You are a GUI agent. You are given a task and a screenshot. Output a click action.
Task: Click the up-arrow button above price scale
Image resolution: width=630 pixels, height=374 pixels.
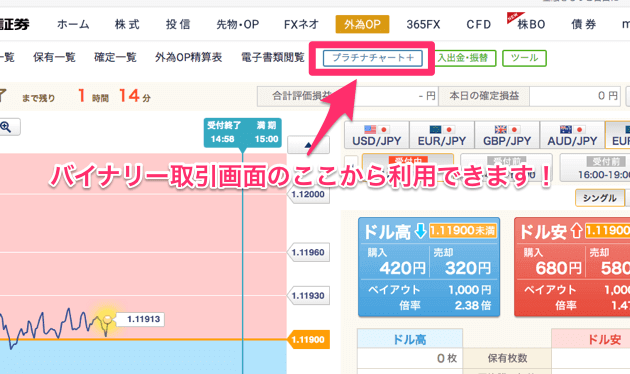point(308,145)
